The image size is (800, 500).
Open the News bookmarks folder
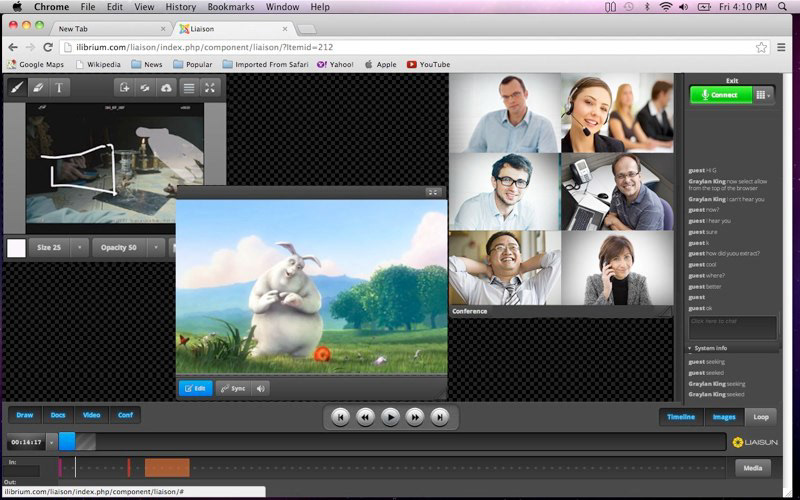point(147,64)
